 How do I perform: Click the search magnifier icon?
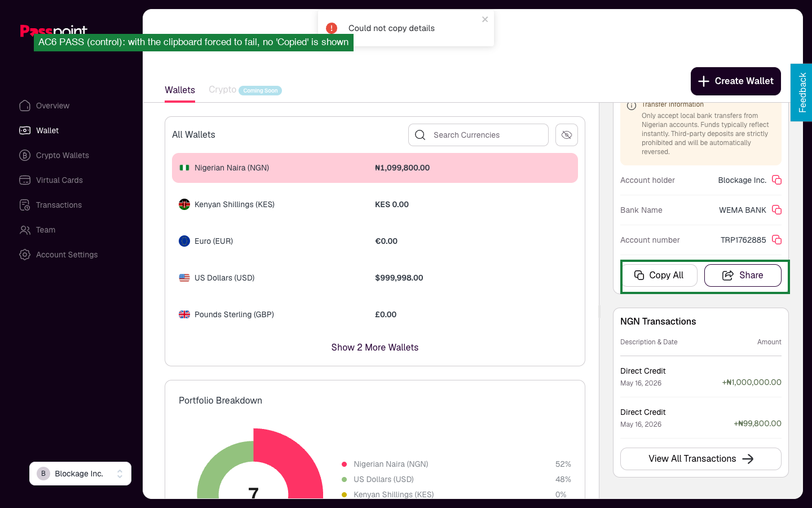(x=420, y=135)
